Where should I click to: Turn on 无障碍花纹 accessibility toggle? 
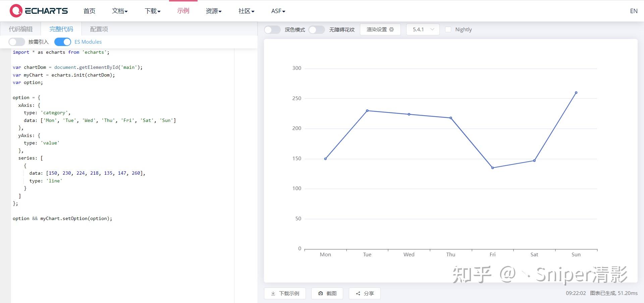tap(316, 30)
